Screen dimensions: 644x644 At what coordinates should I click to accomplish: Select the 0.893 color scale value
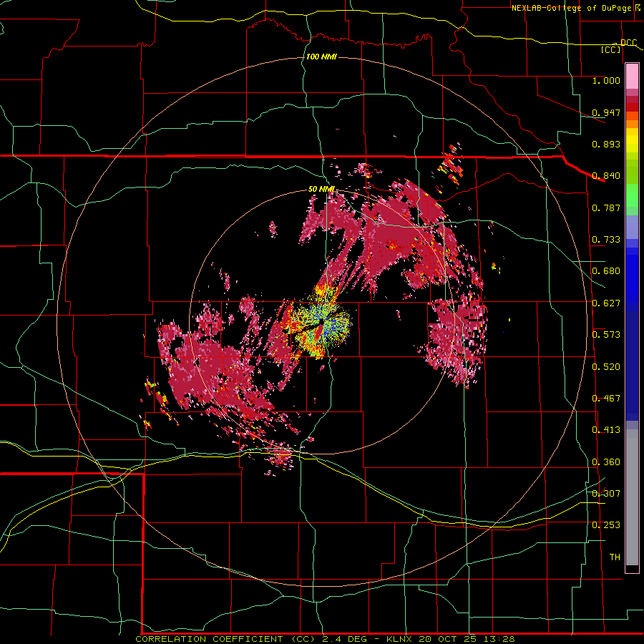606,144
